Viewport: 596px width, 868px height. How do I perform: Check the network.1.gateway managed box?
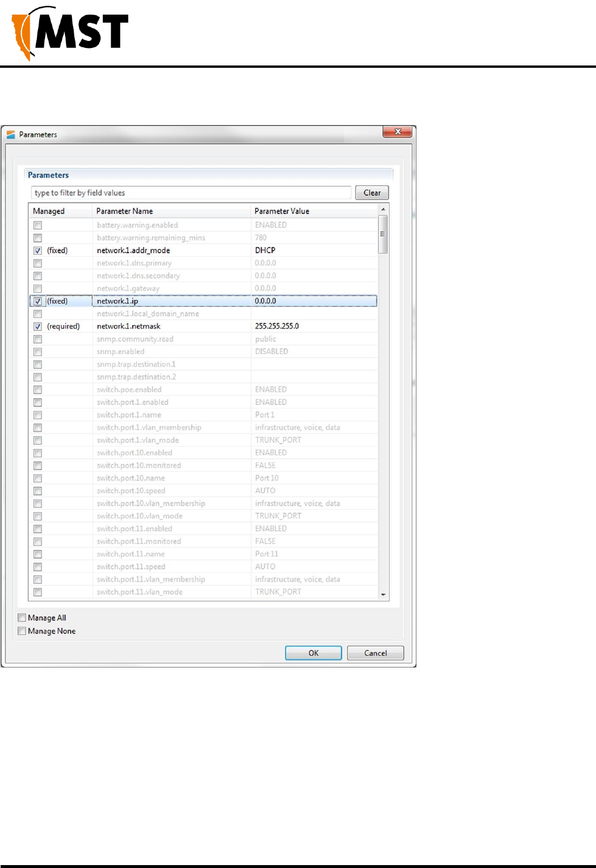(x=37, y=288)
